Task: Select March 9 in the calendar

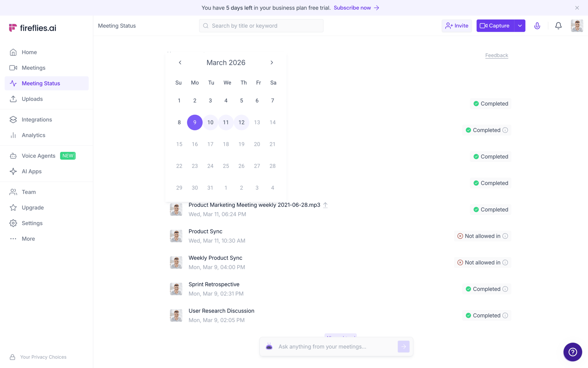Action: (195, 122)
